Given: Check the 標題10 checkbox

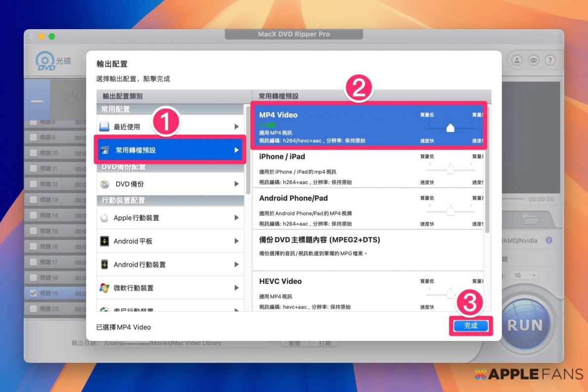Looking at the screenshot, I should (33, 153).
